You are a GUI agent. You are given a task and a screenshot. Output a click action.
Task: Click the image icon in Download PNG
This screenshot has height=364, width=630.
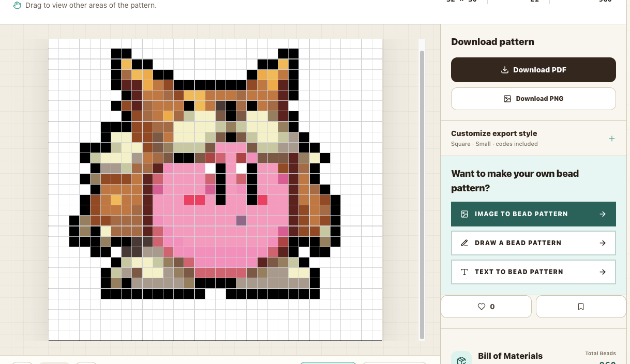(x=507, y=99)
